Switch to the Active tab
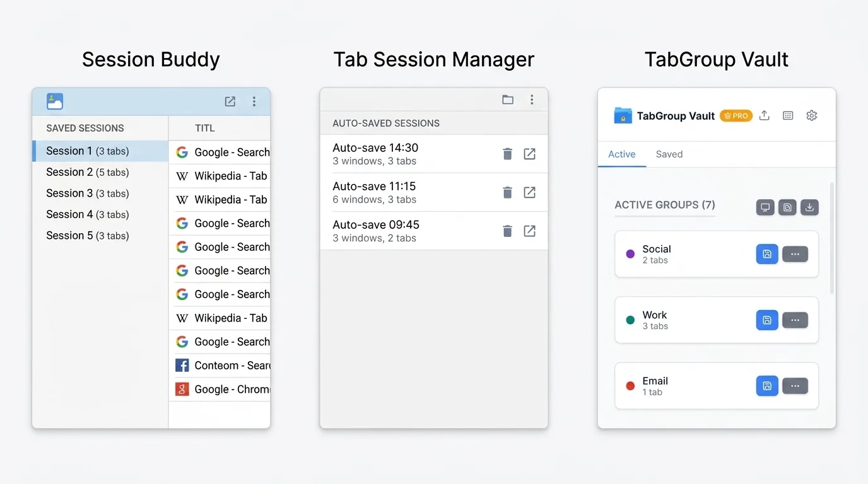The image size is (868, 484). [622, 154]
